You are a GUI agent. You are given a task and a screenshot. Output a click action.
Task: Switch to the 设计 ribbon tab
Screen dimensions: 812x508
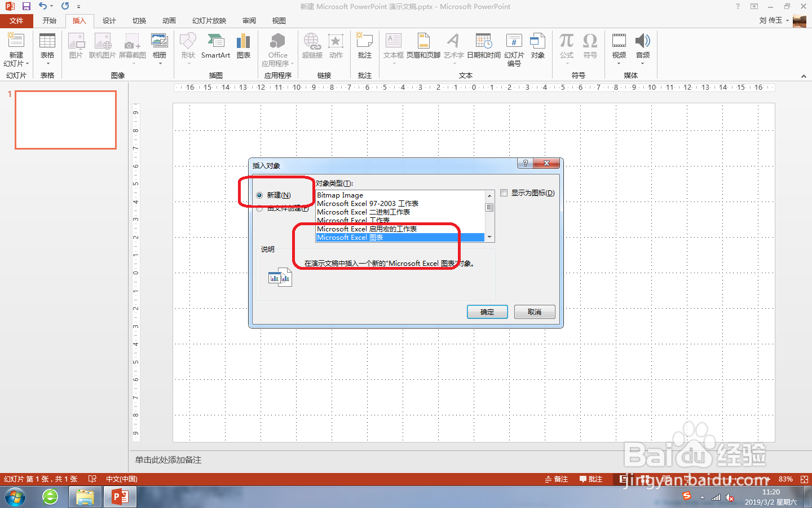click(x=108, y=21)
